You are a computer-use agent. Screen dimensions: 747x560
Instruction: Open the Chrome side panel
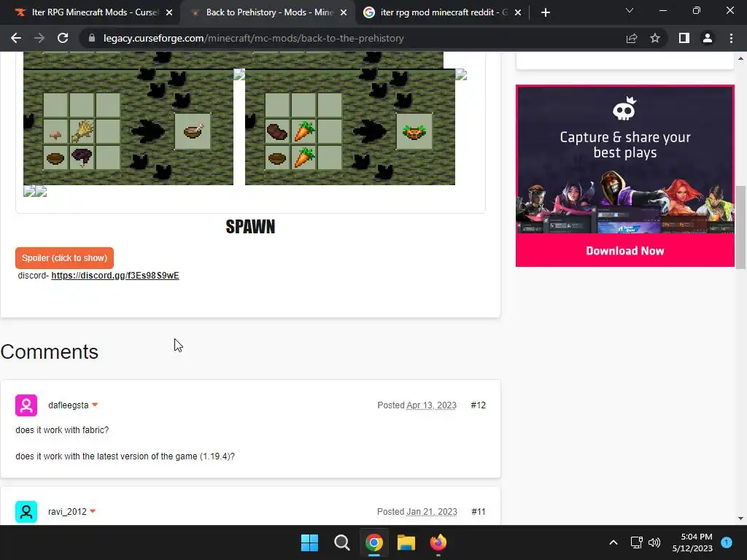(x=684, y=38)
